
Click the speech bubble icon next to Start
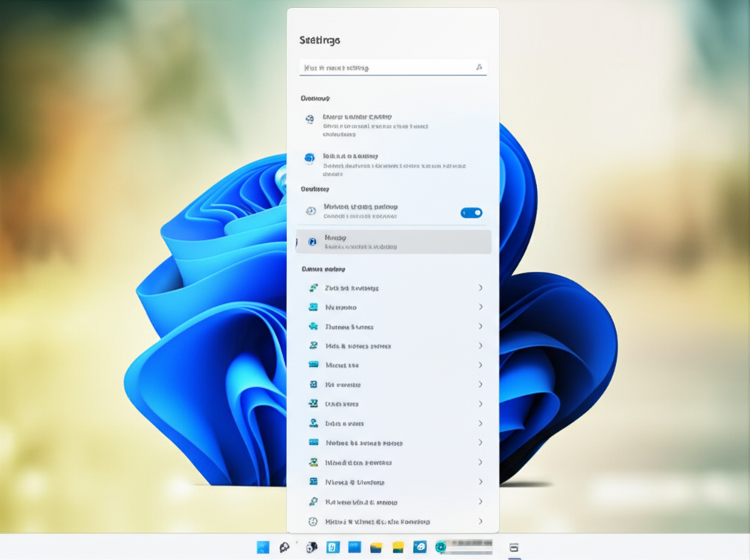coord(285,547)
